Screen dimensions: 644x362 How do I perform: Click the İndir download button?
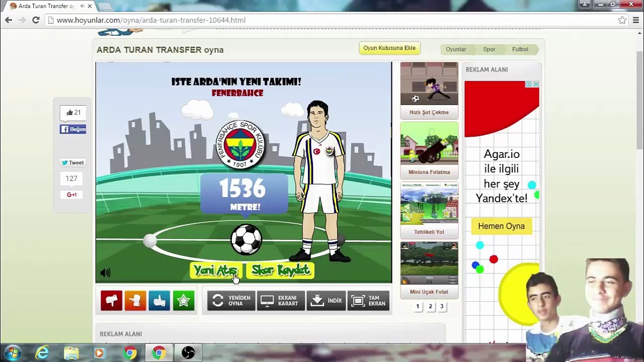click(x=326, y=301)
